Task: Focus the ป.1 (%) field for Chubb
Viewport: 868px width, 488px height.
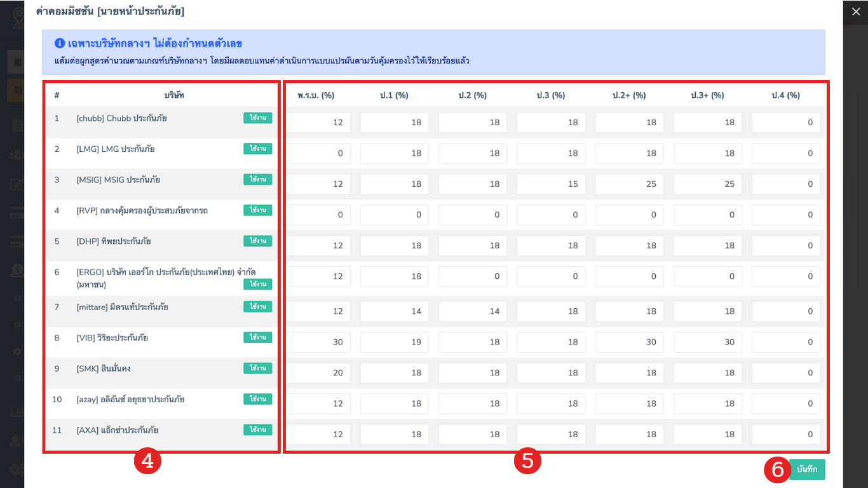Action: click(x=394, y=123)
